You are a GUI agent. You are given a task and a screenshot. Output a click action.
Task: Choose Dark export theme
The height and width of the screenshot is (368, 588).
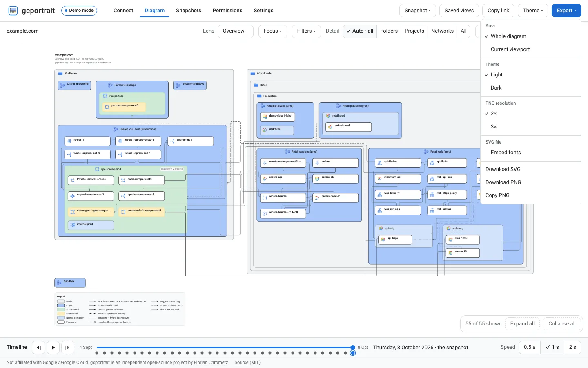(531, 88)
